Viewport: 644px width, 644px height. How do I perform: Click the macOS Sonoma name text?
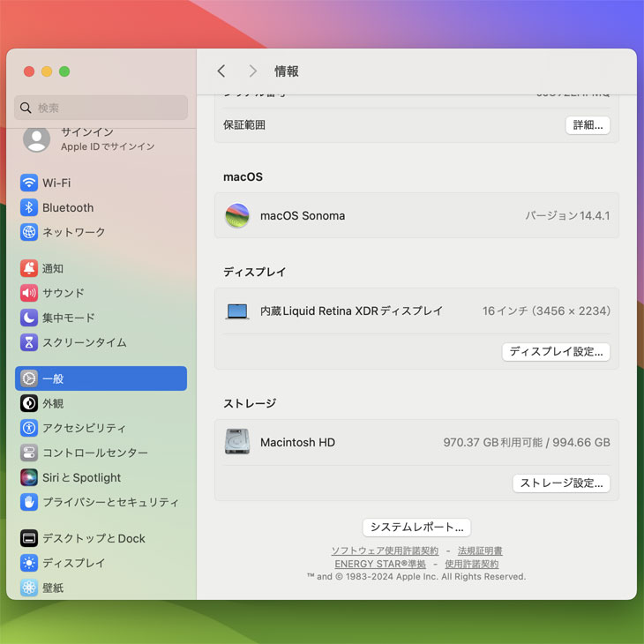click(x=303, y=215)
